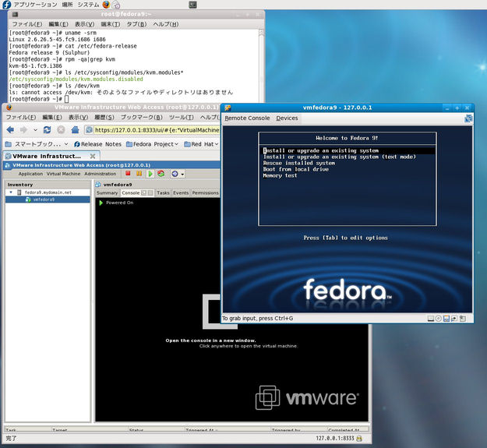Select 'Rescue installed system' boot option
Screen dimensions: 487x448
tap(298, 163)
